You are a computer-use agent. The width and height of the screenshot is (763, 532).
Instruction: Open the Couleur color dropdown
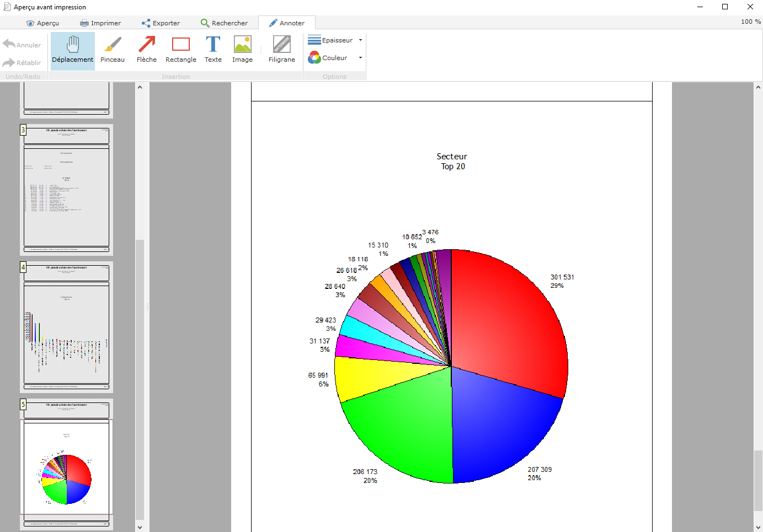361,58
